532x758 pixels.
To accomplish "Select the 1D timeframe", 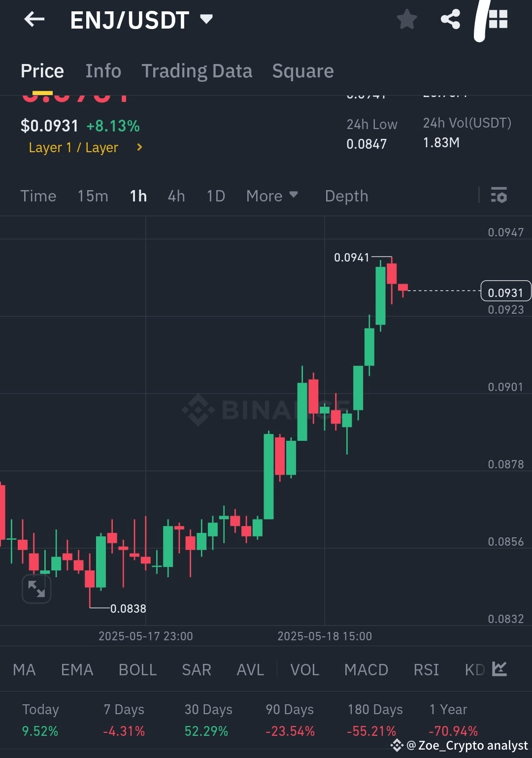I will (215, 196).
